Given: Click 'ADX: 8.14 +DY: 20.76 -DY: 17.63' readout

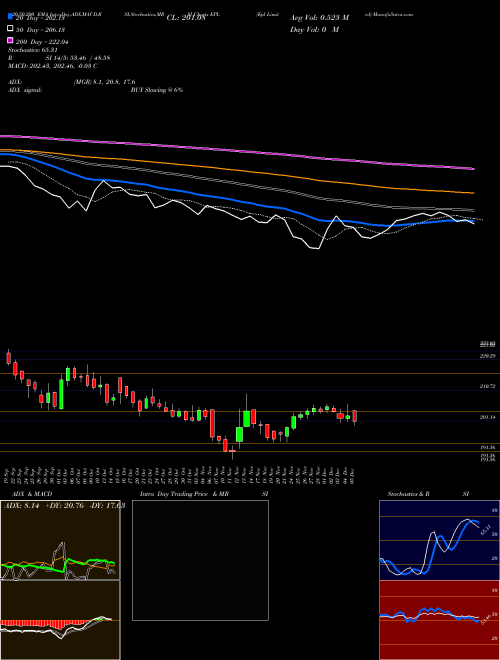Looking at the screenshot, I should (x=64, y=506).
